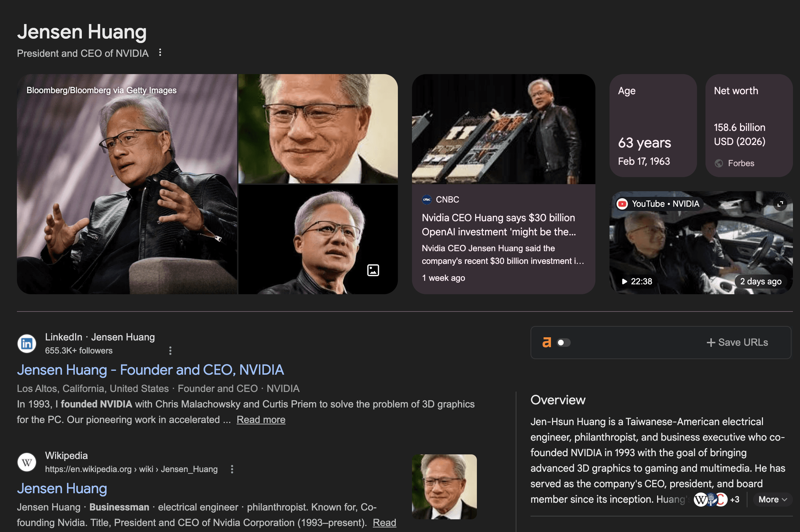Open image gallery icon on black portrait

click(x=373, y=270)
